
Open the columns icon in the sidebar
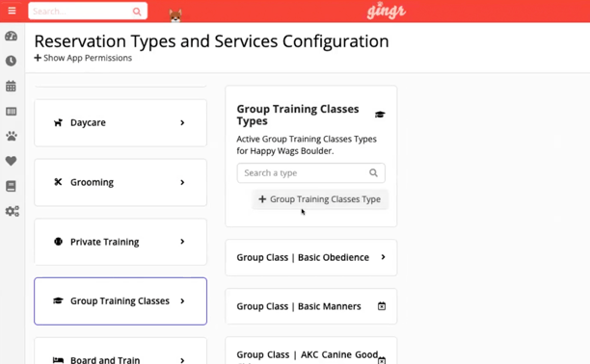(x=11, y=112)
